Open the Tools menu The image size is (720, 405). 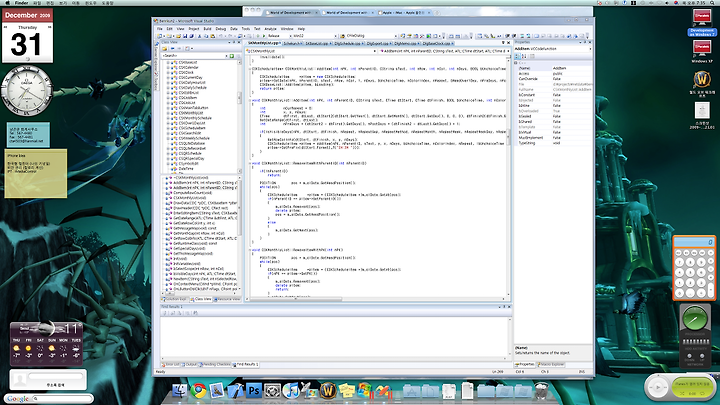pos(246,29)
